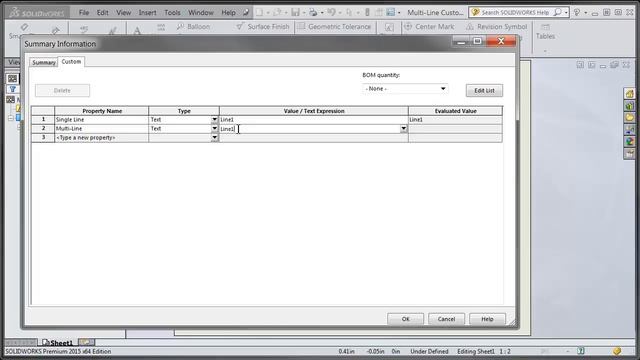This screenshot has width=640, height=360.
Task: Open the Insert menu
Action: (147, 13)
